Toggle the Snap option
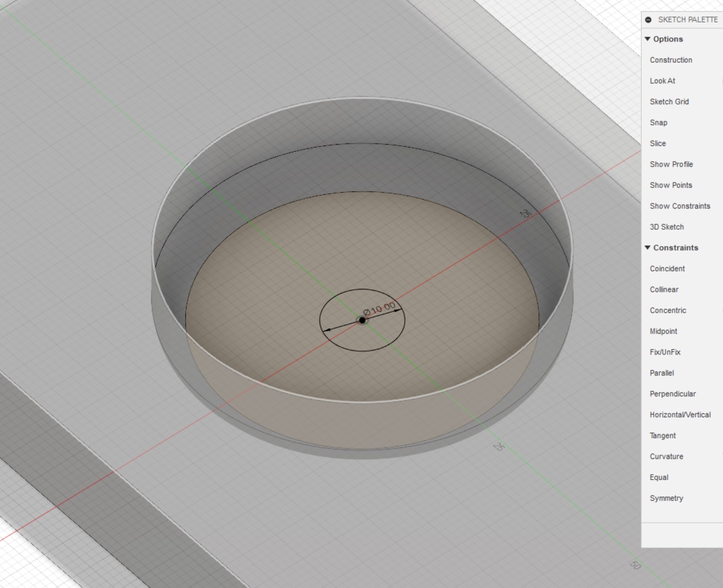This screenshot has width=723, height=588. (x=659, y=122)
